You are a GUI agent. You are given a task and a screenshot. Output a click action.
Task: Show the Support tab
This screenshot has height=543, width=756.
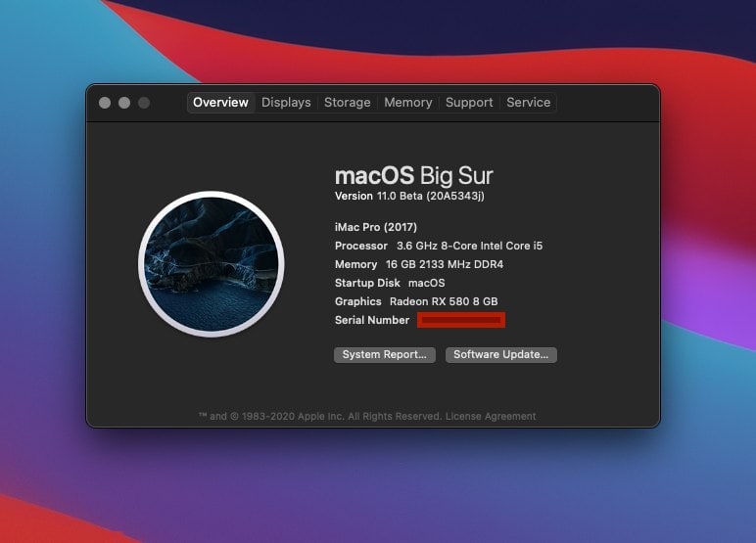469,103
